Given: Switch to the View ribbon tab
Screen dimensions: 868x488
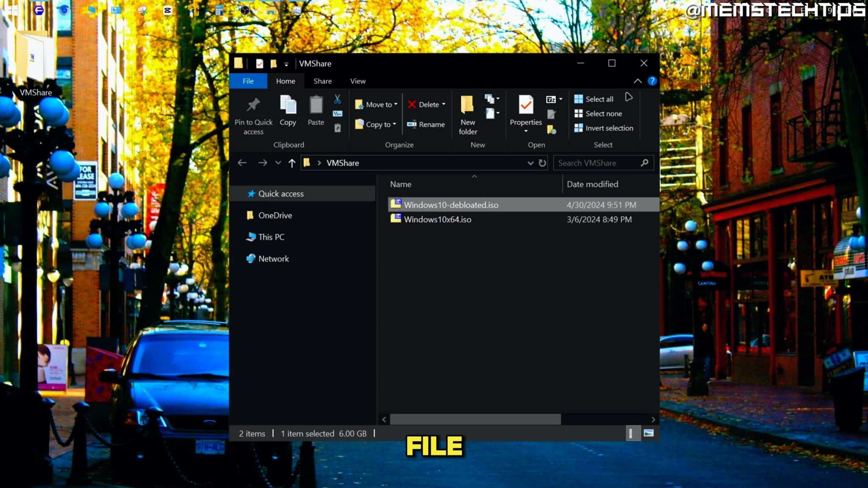Looking at the screenshot, I should tap(358, 81).
